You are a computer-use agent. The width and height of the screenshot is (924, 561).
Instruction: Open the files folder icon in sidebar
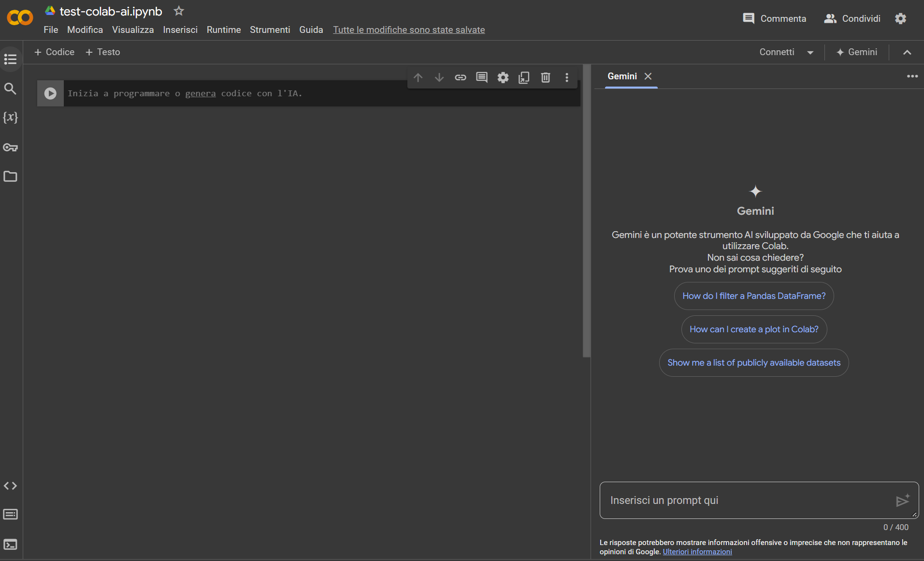click(x=10, y=177)
